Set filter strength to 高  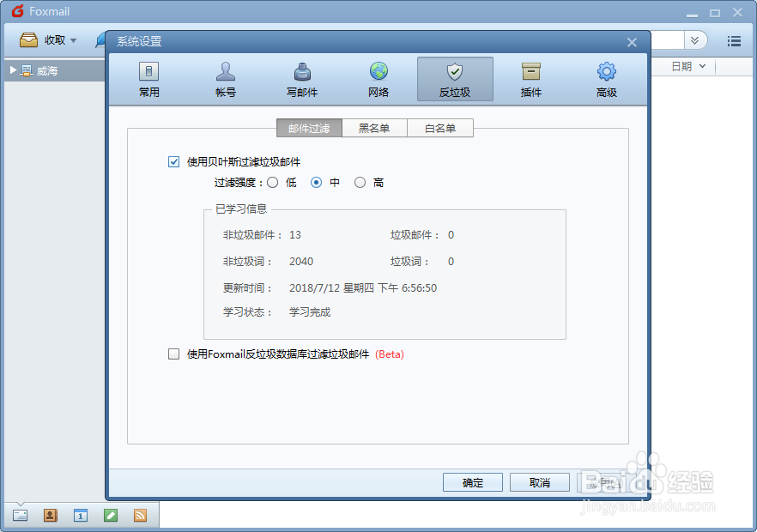click(x=360, y=183)
